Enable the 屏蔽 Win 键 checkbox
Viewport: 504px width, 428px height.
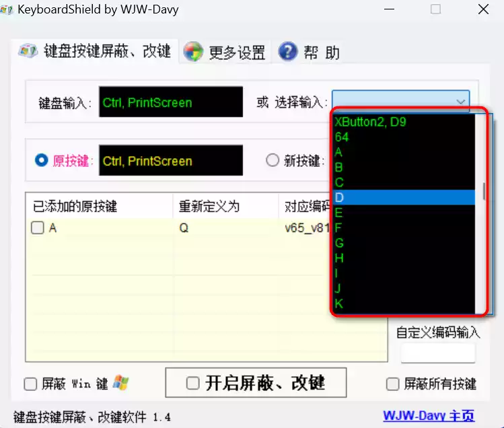pos(30,384)
